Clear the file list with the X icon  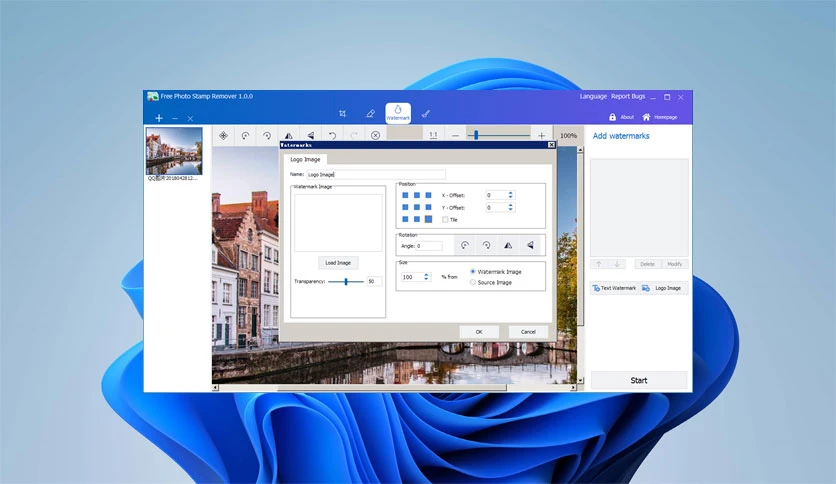coord(190,118)
